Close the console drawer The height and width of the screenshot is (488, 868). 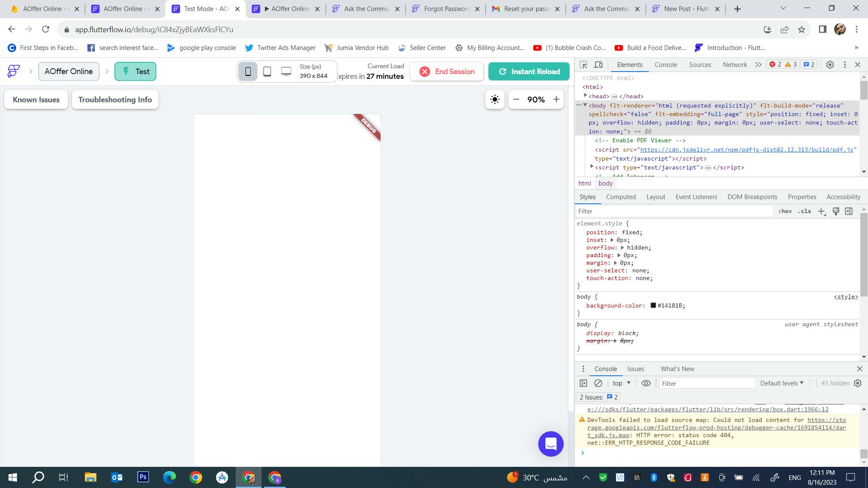pos(860,369)
